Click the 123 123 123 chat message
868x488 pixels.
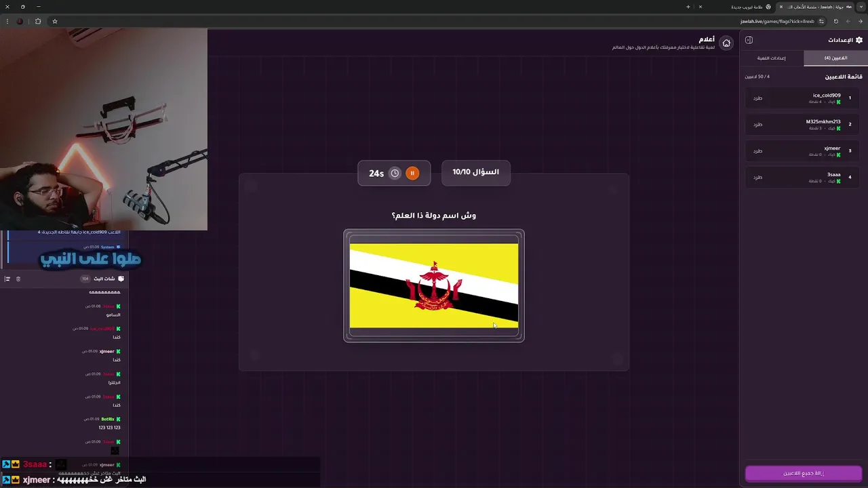(x=109, y=428)
